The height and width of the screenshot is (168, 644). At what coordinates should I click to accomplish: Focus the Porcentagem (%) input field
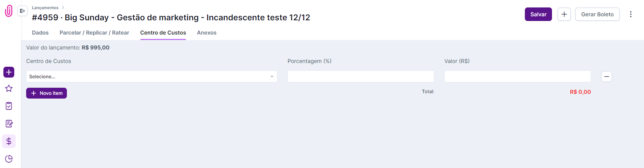click(361, 77)
